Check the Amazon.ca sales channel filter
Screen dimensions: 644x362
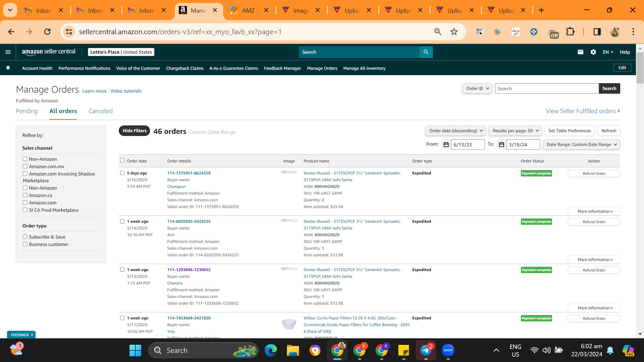25,195
